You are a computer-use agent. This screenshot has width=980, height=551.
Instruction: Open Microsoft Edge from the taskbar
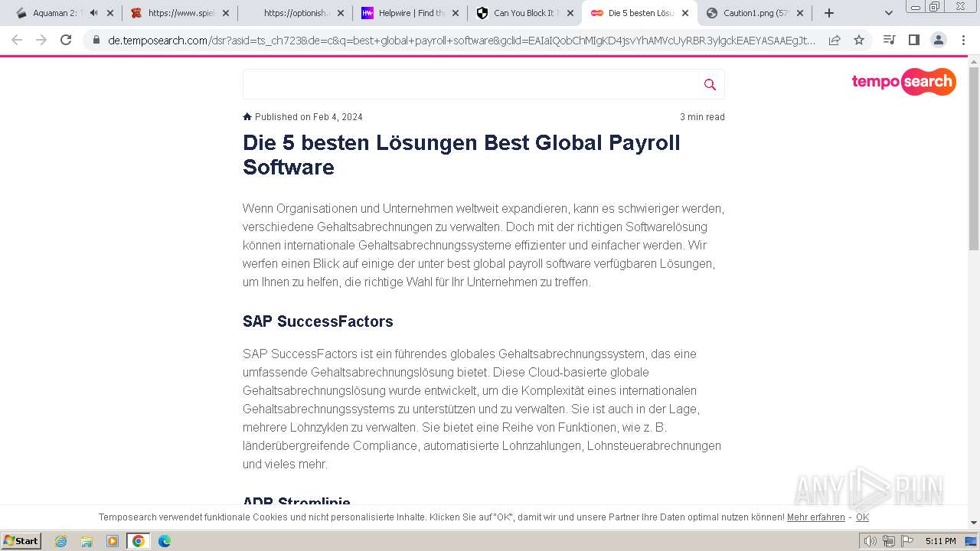click(x=164, y=541)
